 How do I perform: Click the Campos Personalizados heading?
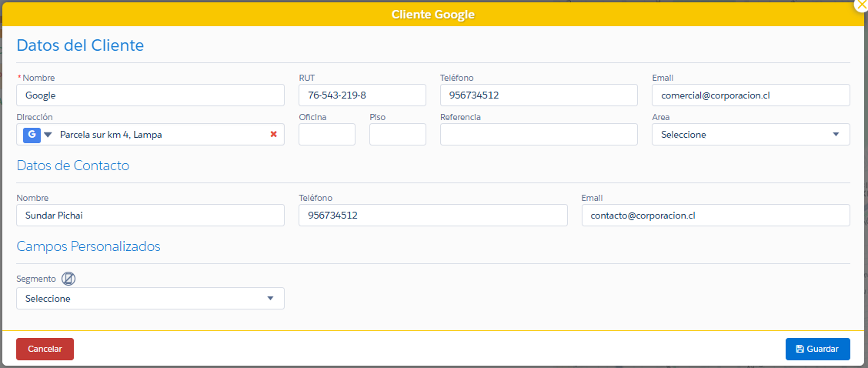tap(88, 246)
